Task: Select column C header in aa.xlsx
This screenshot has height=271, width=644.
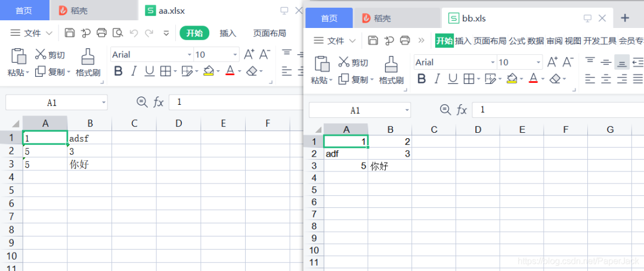Action: click(x=134, y=123)
